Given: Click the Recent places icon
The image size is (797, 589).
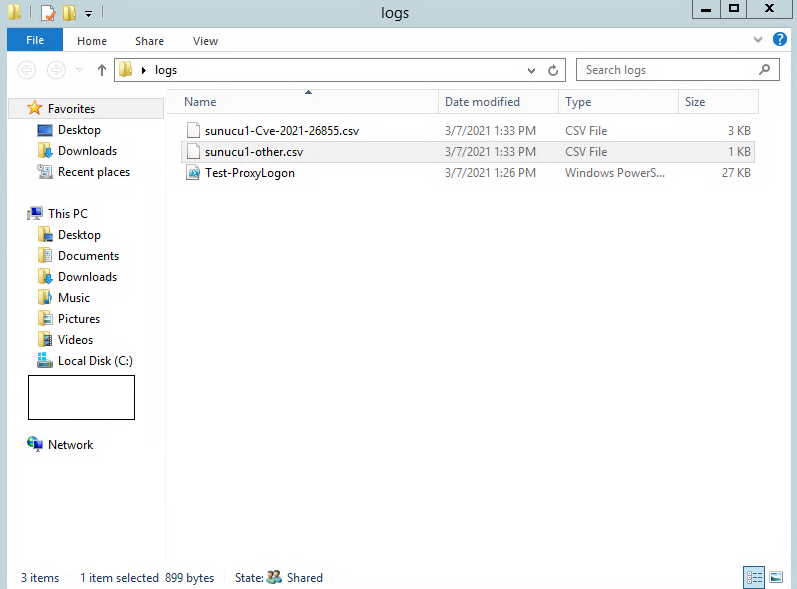Looking at the screenshot, I should click(x=45, y=172).
